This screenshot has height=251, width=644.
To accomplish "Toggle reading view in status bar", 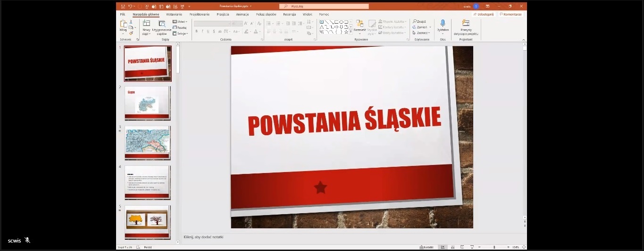I will [462, 247].
